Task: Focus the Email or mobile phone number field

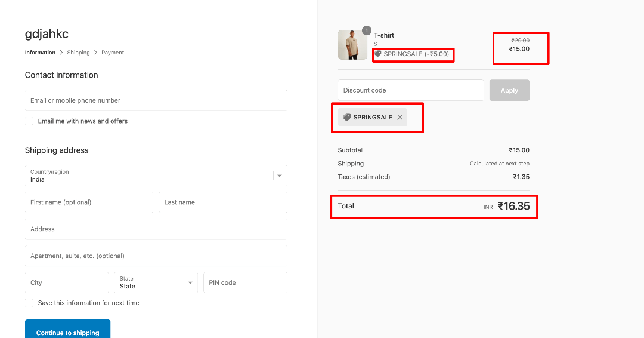Action: pos(156,100)
